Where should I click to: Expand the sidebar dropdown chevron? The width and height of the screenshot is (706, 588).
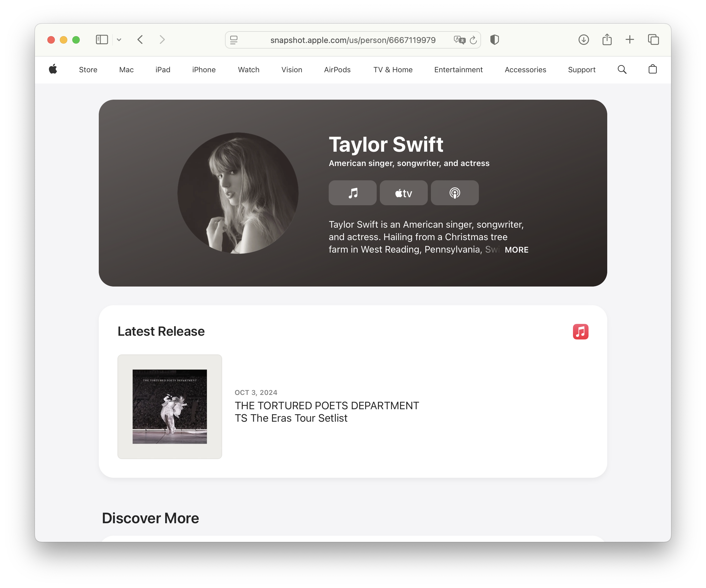(x=119, y=40)
